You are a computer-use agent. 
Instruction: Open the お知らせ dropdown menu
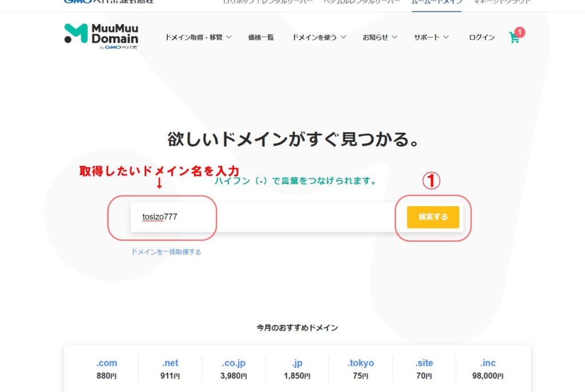(x=379, y=37)
